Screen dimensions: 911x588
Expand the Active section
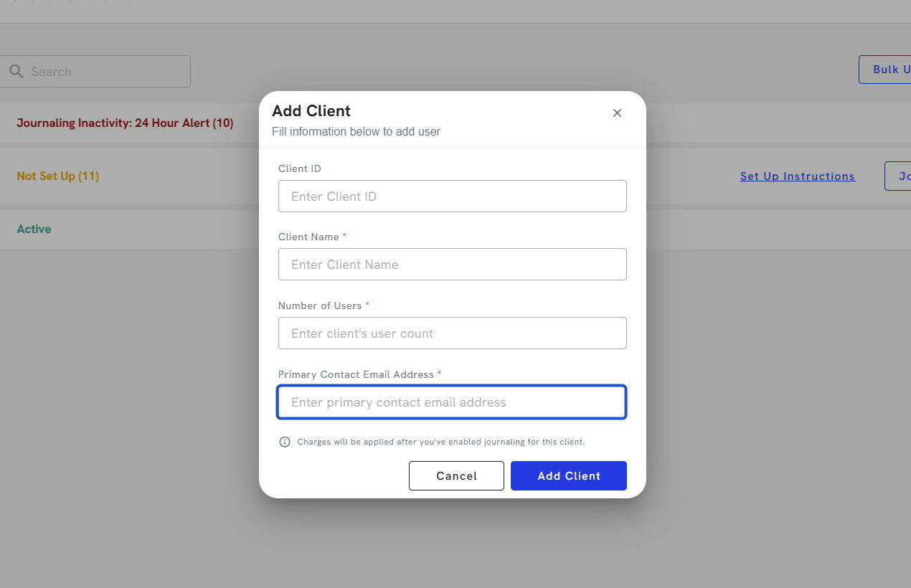(34, 229)
